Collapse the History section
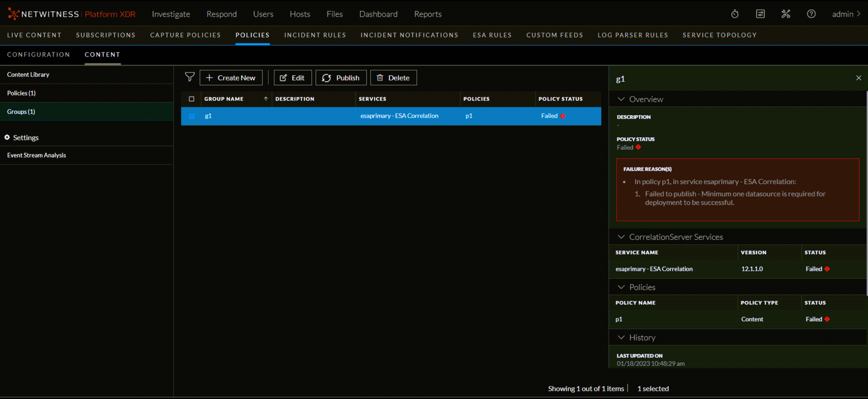Image resolution: width=868 pixels, height=399 pixels. [x=621, y=337]
